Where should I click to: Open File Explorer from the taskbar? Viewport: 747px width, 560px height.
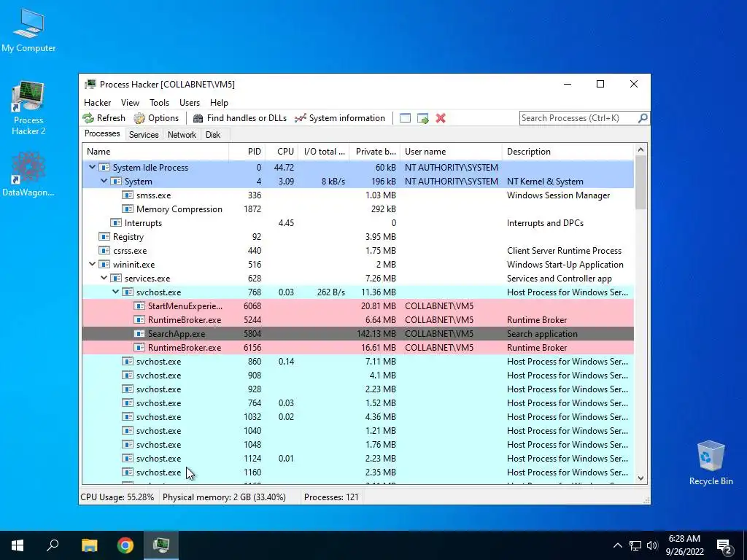coord(89,545)
